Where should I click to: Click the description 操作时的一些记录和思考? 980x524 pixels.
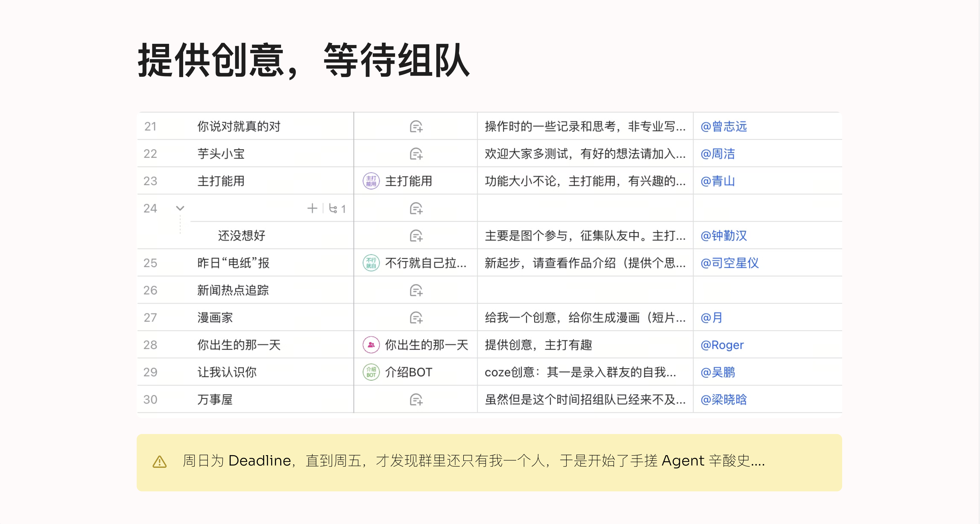coord(585,126)
